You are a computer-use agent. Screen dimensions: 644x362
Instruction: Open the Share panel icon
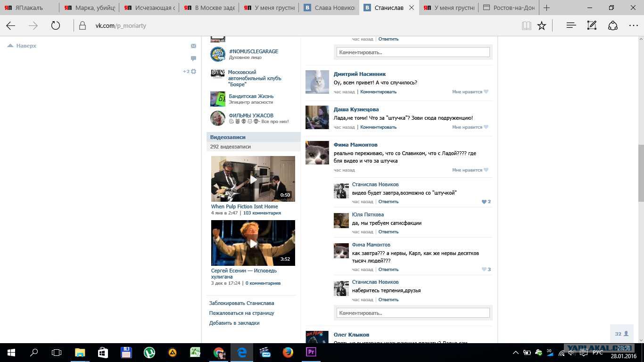pyautogui.click(x=612, y=26)
